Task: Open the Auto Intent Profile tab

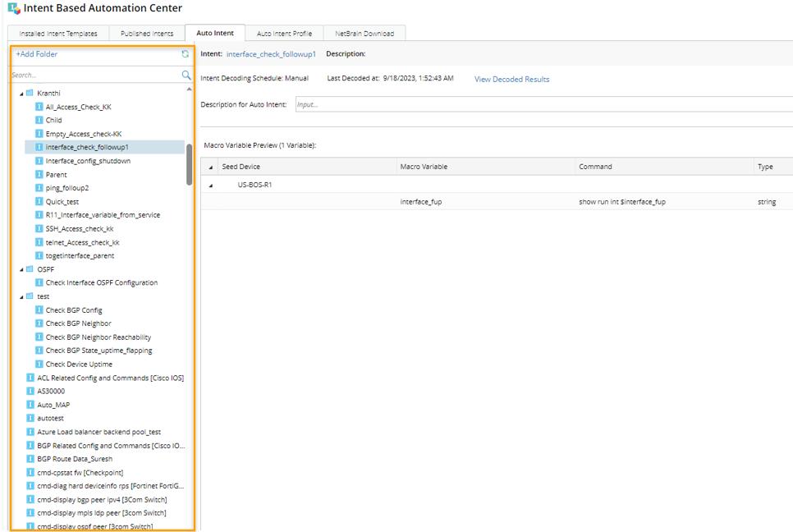Action: click(x=284, y=34)
